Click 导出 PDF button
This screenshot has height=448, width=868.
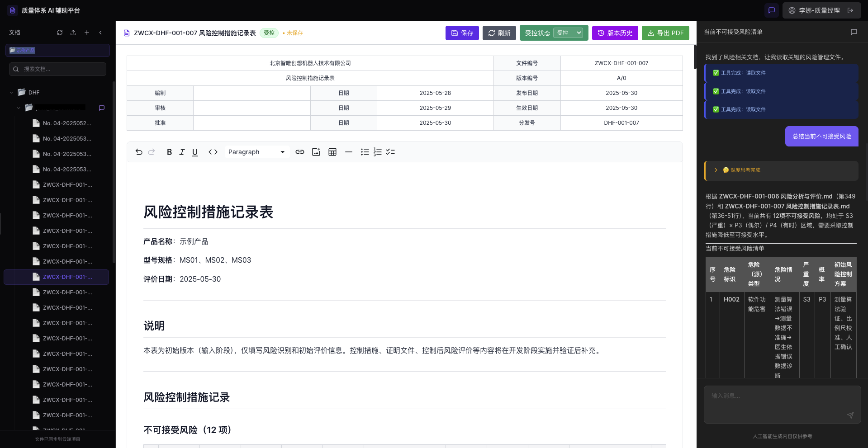coord(665,33)
